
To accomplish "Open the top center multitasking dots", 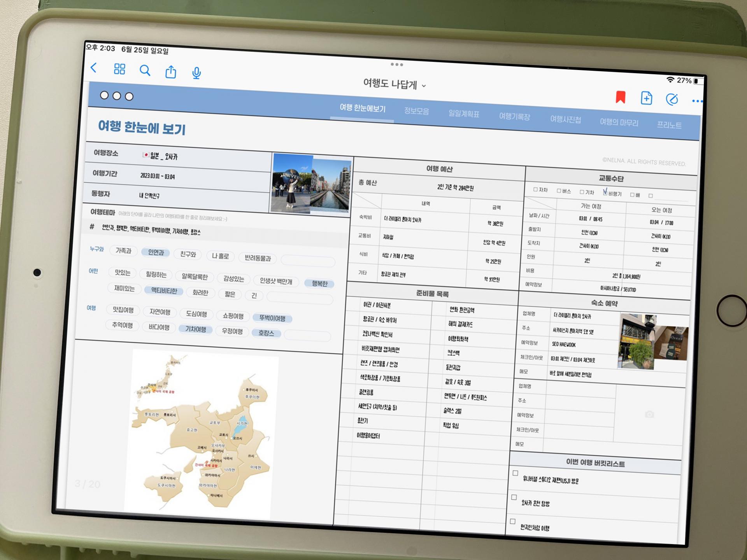I will 396,65.
